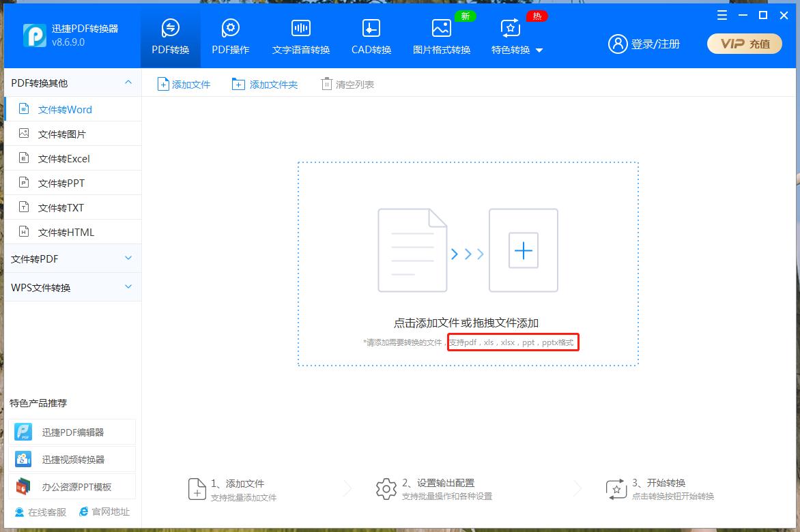Expand the 特色转换 dropdown arrow
Screen dimensions: 800x532
(539, 50)
